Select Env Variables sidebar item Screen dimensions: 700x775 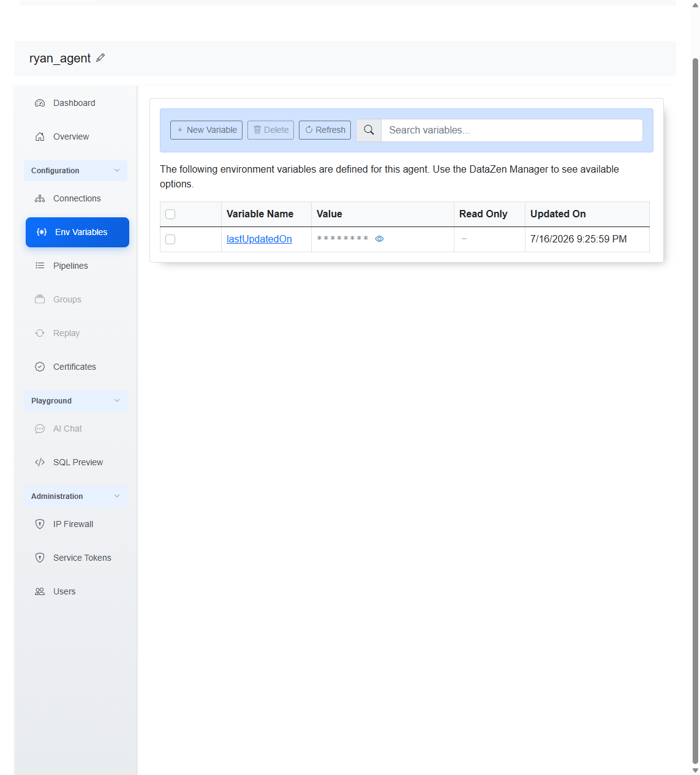(77, 232)
